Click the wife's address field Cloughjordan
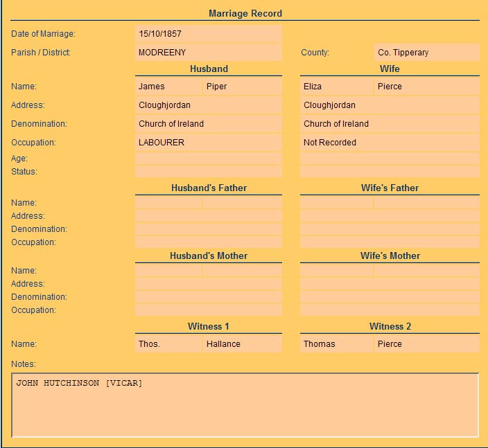This screenshot has height=448, width=488. pyautogui.click(x=389, y=105)
